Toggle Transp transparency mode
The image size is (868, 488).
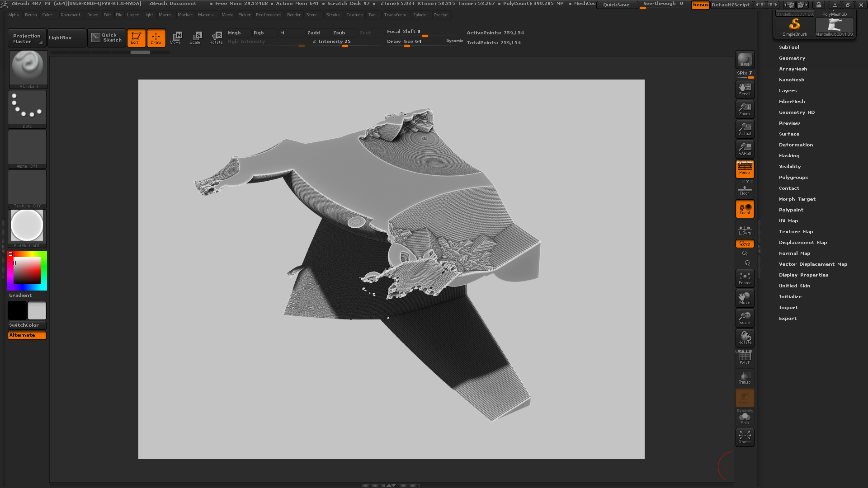pyautogui.click(x=745, y=378)
